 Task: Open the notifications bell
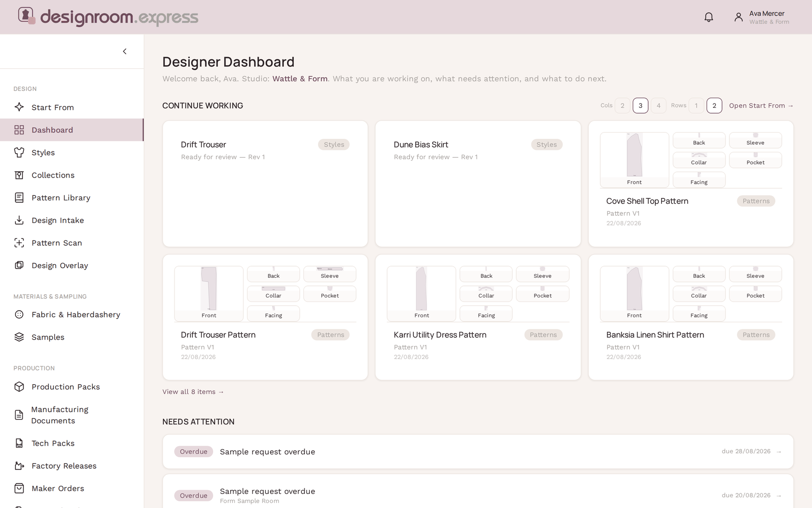tap(709, 17)
